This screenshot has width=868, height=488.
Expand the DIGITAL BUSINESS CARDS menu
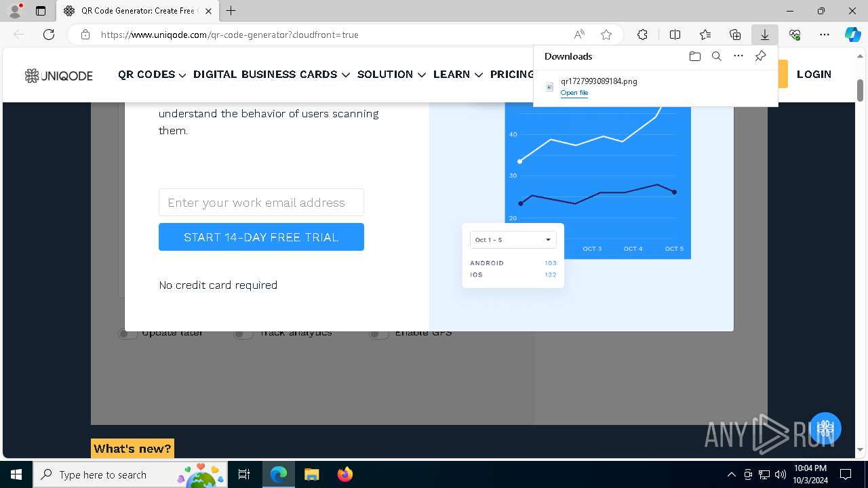pos(271,75)
